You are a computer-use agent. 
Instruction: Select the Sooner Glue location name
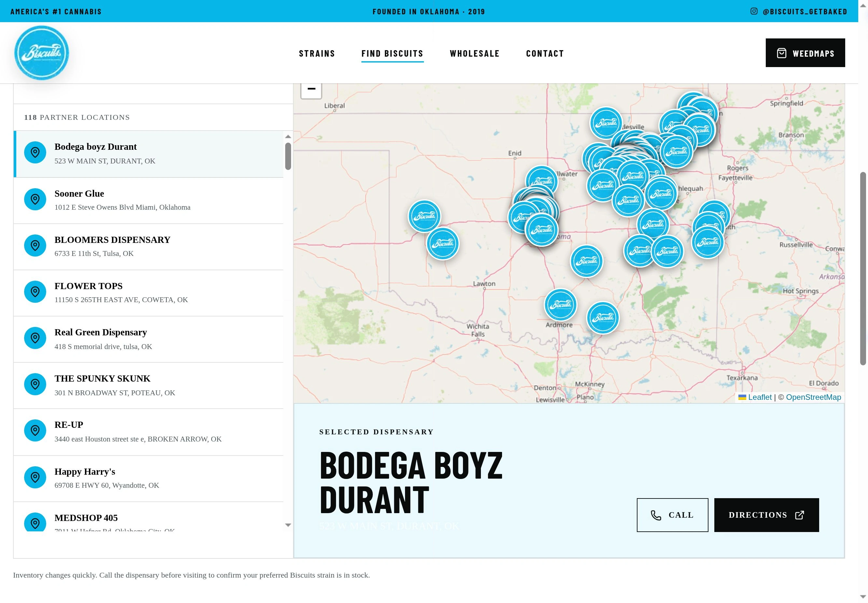click(x=79, y=193)
